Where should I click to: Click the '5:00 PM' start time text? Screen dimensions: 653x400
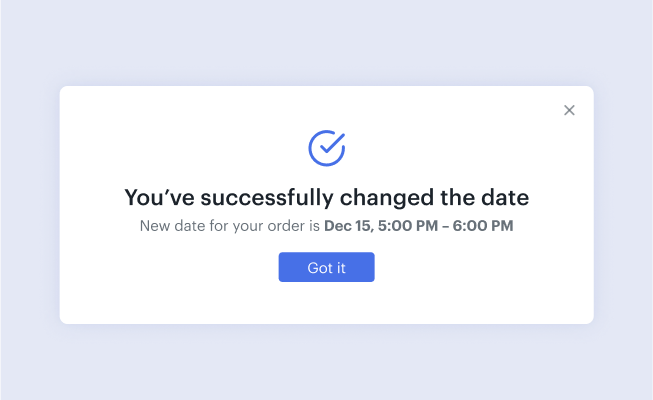point(408,226)
